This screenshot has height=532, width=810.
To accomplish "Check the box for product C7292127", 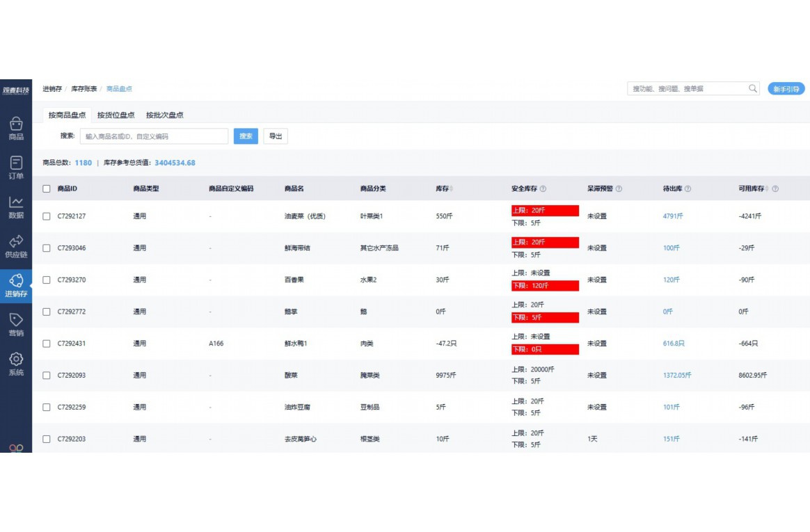I will point(47,216).
